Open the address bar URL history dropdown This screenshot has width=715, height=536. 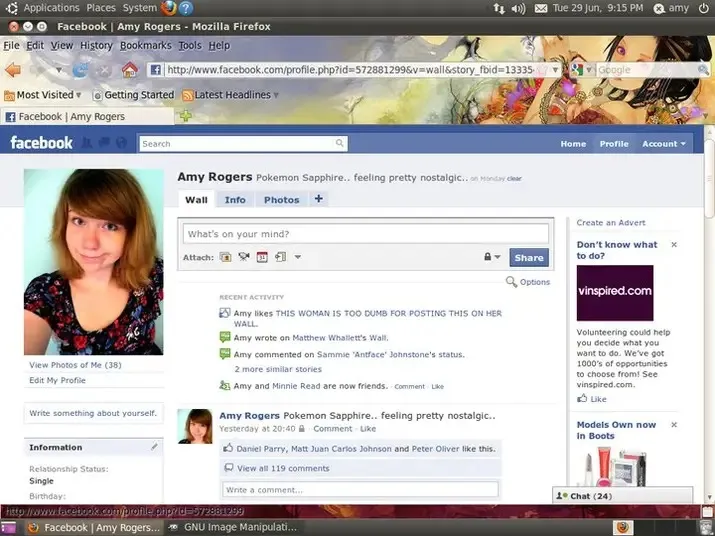tap(555, 70)
